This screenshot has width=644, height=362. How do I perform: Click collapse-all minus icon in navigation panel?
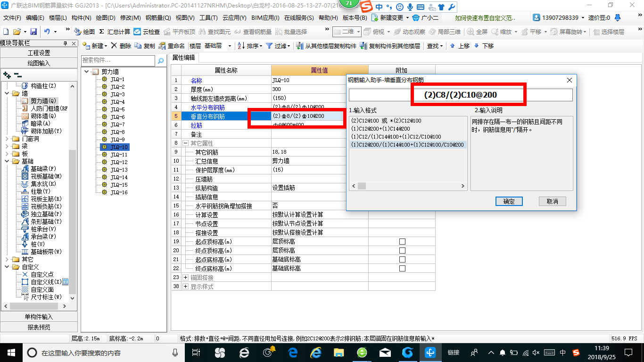(x=18, y=75)
